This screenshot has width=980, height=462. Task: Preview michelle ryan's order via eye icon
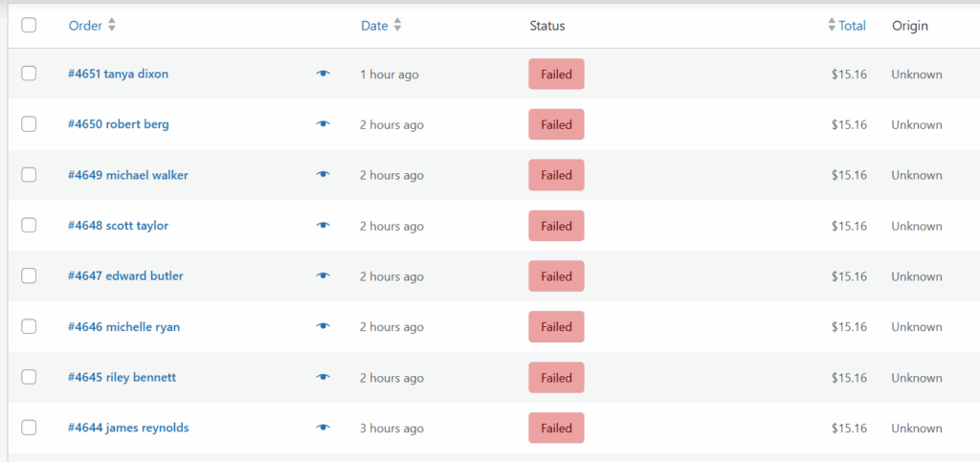(x=323, y=327)
